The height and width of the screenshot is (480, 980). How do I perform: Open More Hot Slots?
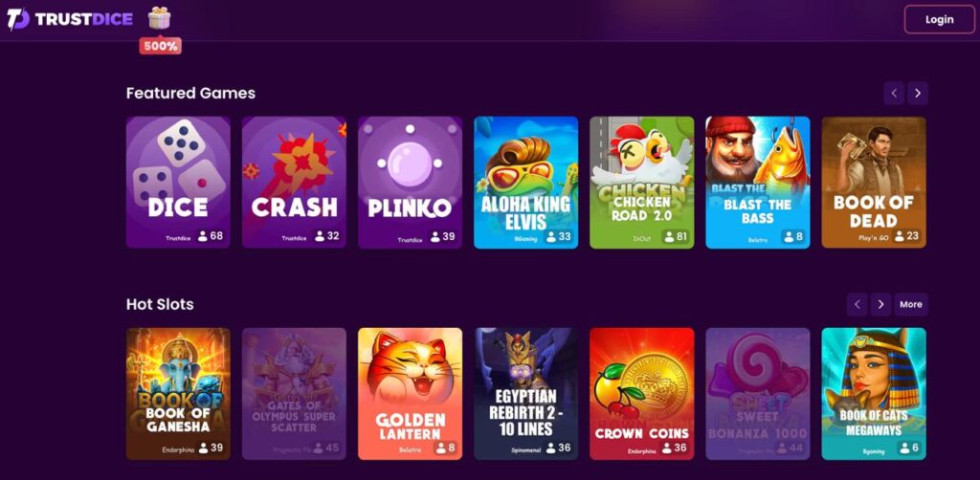coord(911,305)
